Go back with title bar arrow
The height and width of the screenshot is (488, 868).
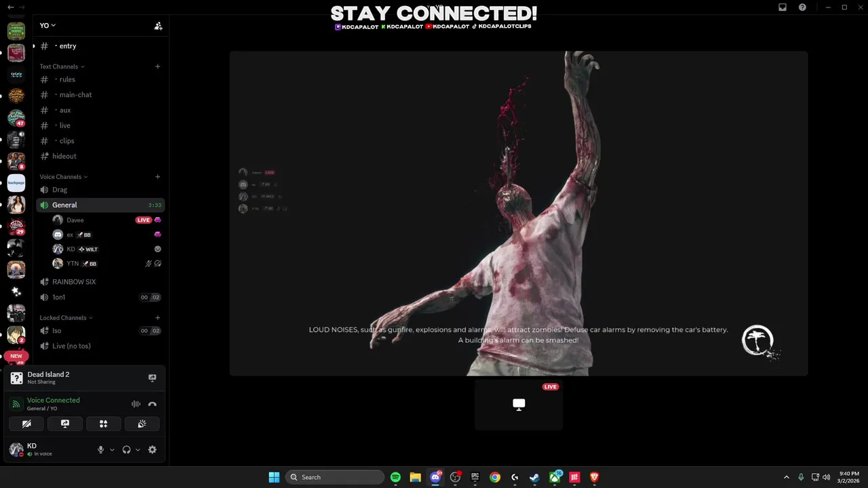(11, 7)
